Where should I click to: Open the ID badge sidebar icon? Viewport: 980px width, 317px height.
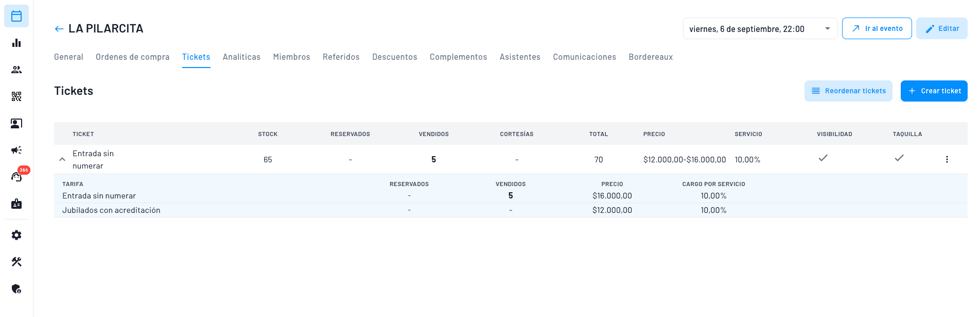click(16, 204)
